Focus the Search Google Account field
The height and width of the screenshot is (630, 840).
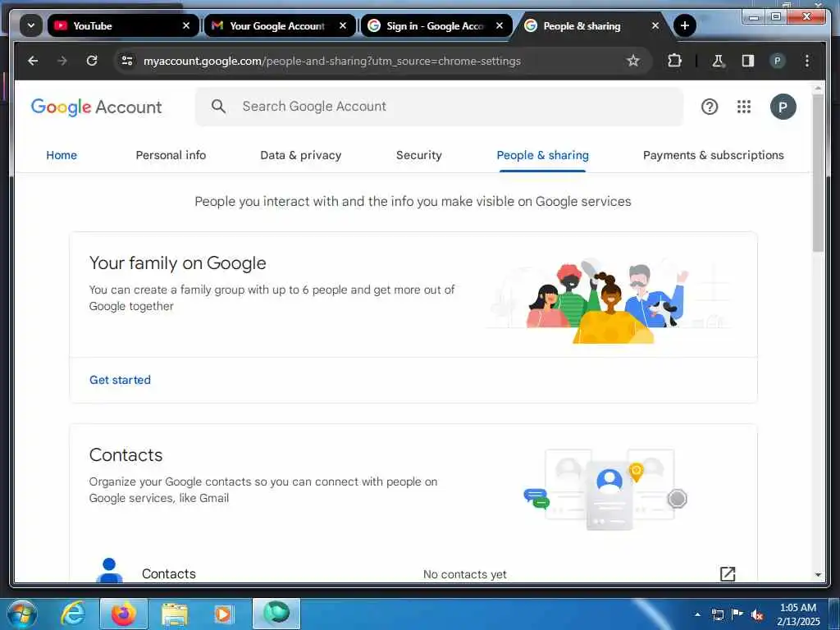440,107
